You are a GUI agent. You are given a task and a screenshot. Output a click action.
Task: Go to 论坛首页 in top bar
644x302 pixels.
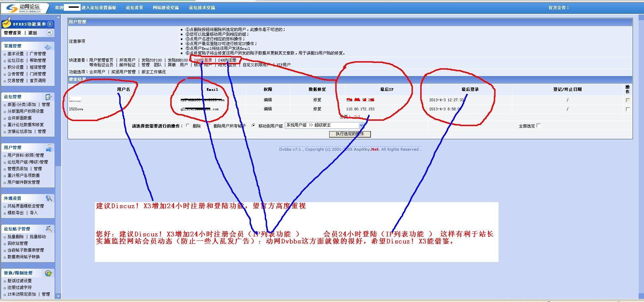tap(134, 8)
